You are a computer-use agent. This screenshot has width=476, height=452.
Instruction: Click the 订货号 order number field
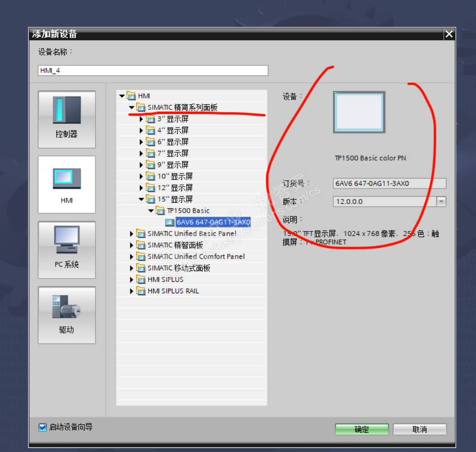(x=390, y=183)
